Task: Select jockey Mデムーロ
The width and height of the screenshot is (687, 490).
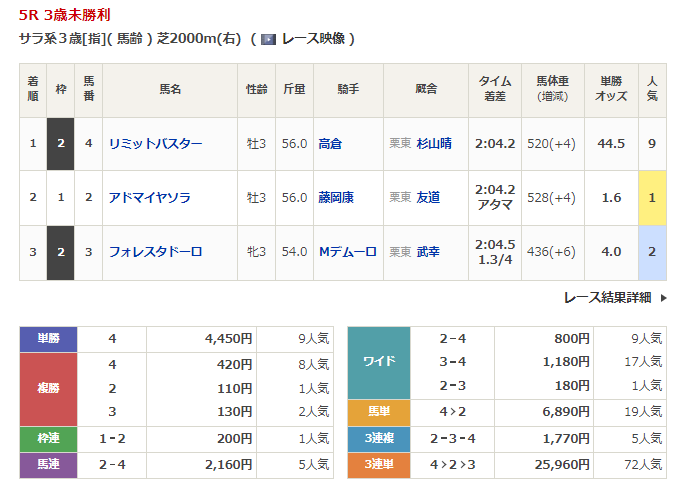Action: pos(347,252)
